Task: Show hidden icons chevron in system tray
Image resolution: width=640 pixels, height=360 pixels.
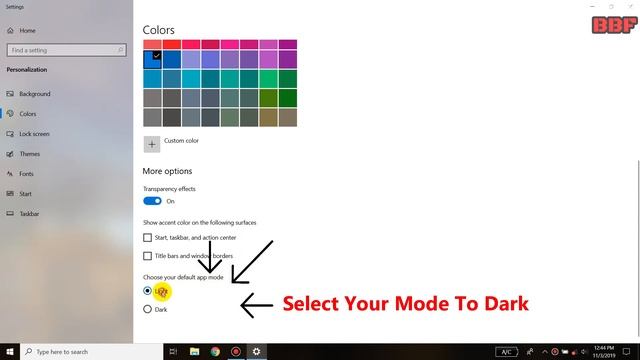Action: [x=544, y=352]
